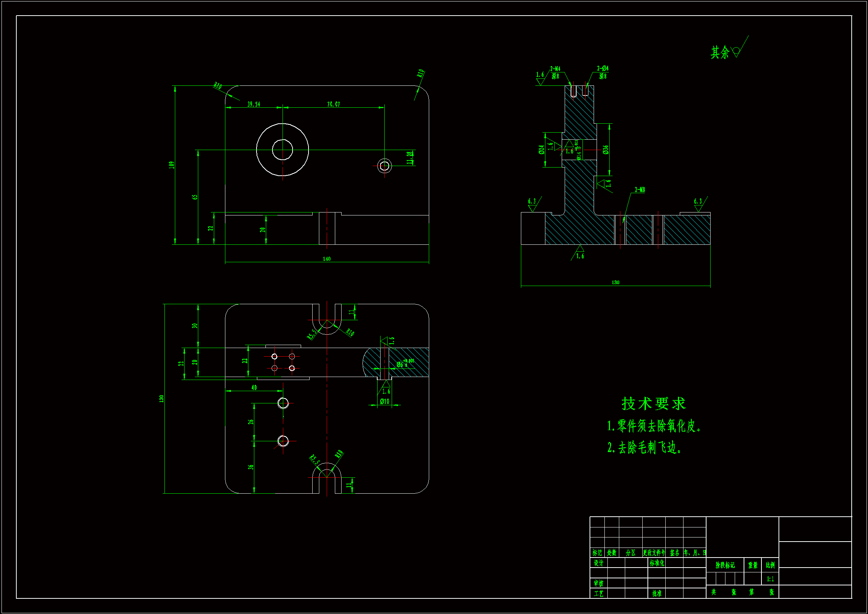
Task: Select the 130 dimension under section view
Action: click(616, 282)
